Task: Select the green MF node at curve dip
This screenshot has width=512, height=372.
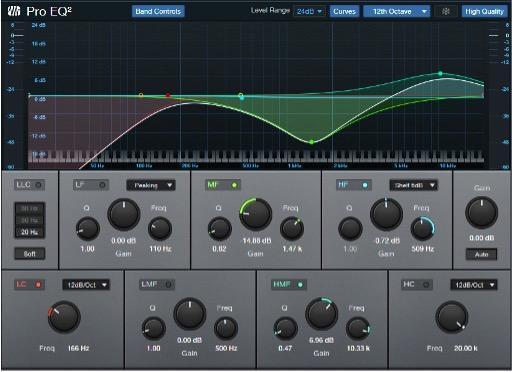Action: click(x=311, y=142)
